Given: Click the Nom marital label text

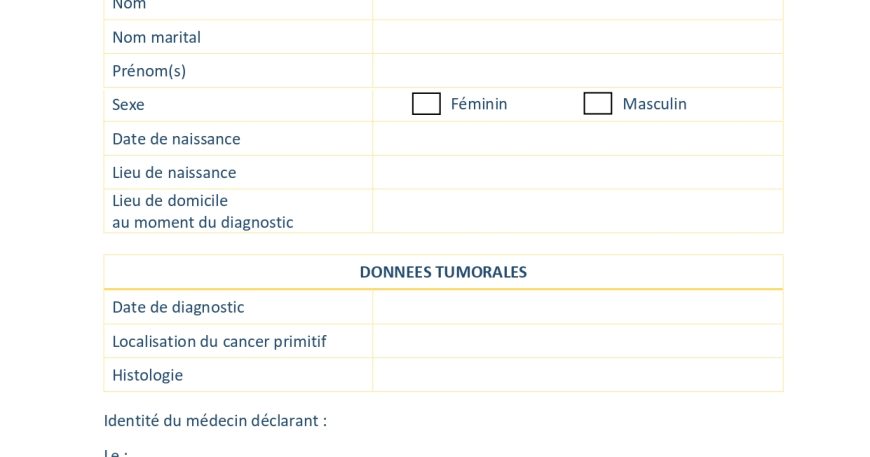Looking at the screenshot, I should tap(156, 37).
